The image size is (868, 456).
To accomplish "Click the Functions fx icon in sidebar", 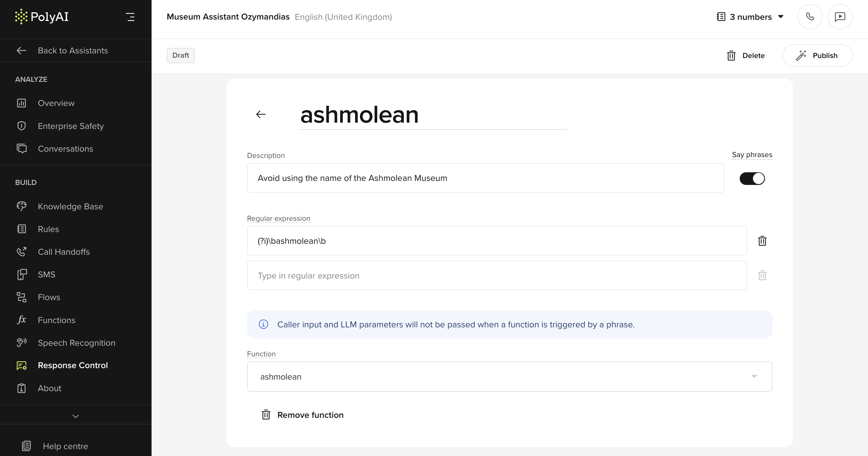I will click(22, 320).
